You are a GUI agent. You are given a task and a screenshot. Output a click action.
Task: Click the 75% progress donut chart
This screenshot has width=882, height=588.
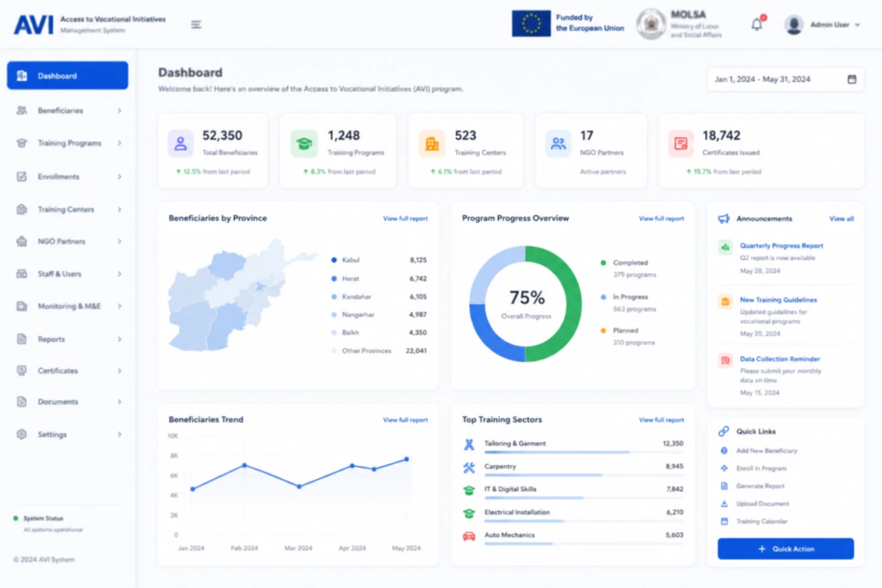525,304
